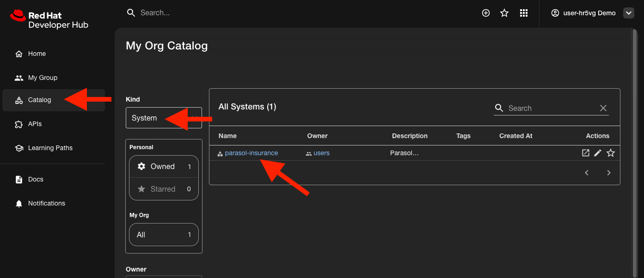The height and width of the screenshot is (278, 644).
Task: Click the Owned gear icon
Action: [141, 166]
